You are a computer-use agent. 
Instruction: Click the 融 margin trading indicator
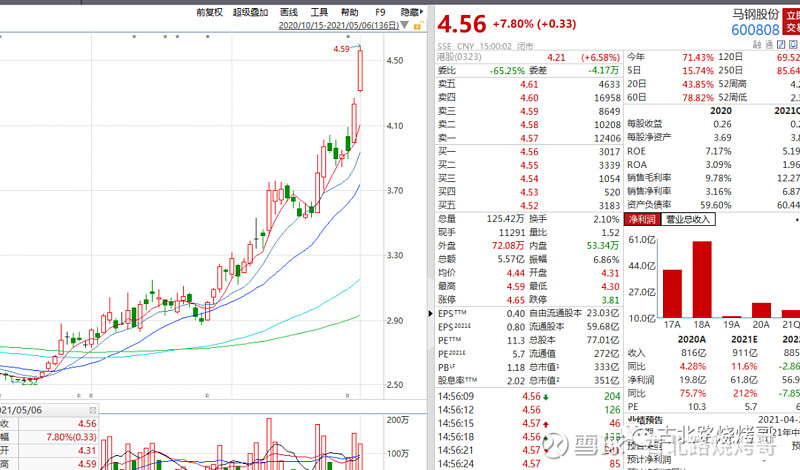click(x=757, y=45)
